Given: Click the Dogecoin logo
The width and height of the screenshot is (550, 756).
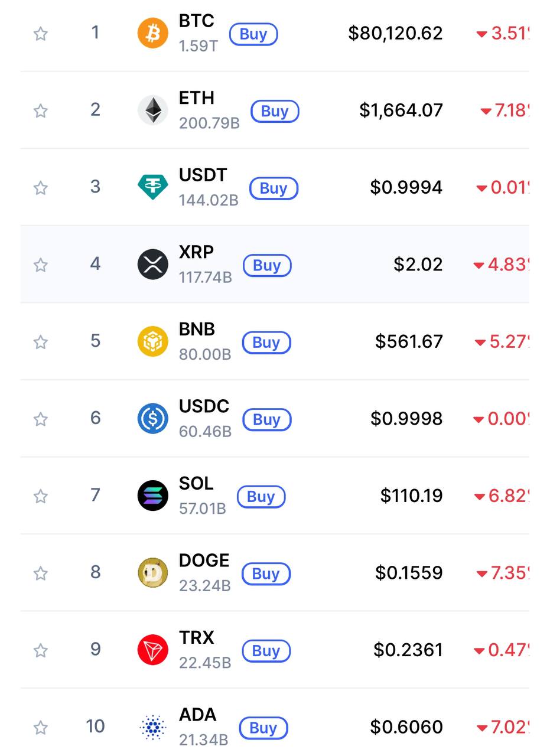Looking at the screenshot, I should coord(152,573).
